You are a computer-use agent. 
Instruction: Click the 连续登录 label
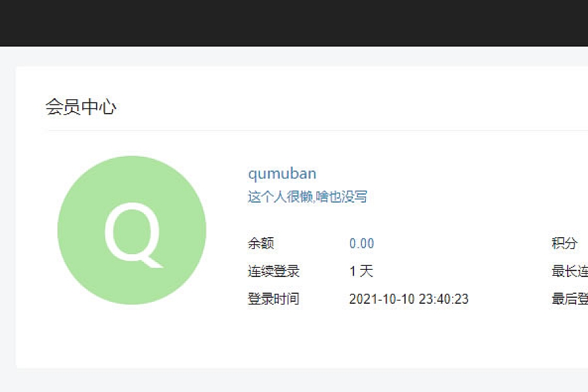273,271
